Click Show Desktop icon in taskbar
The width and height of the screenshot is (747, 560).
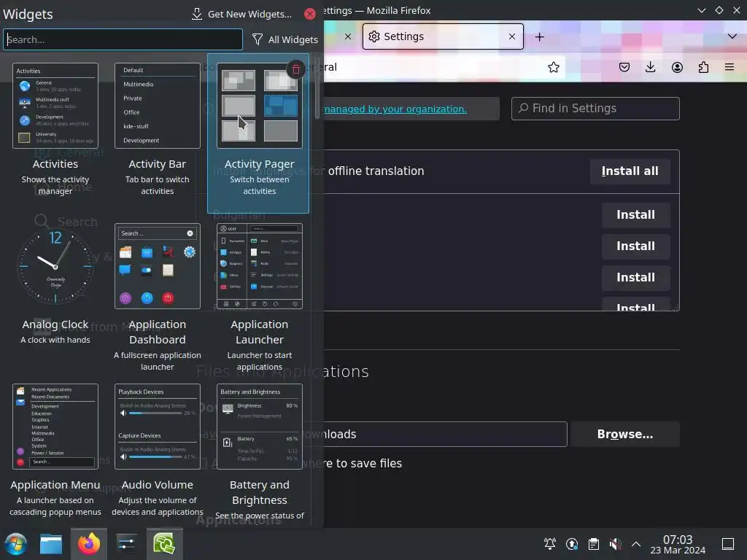click(728, 544)
